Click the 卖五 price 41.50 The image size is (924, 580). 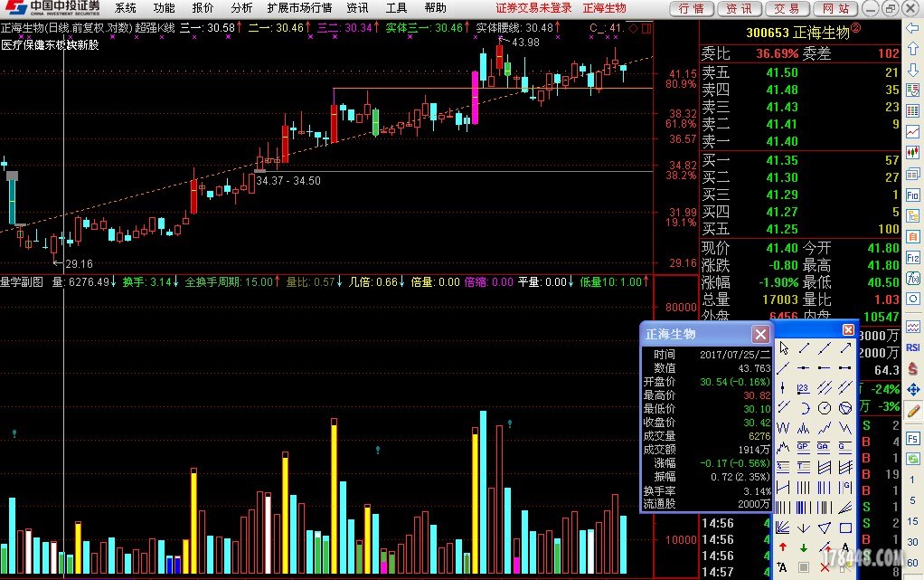pos(782,72)
